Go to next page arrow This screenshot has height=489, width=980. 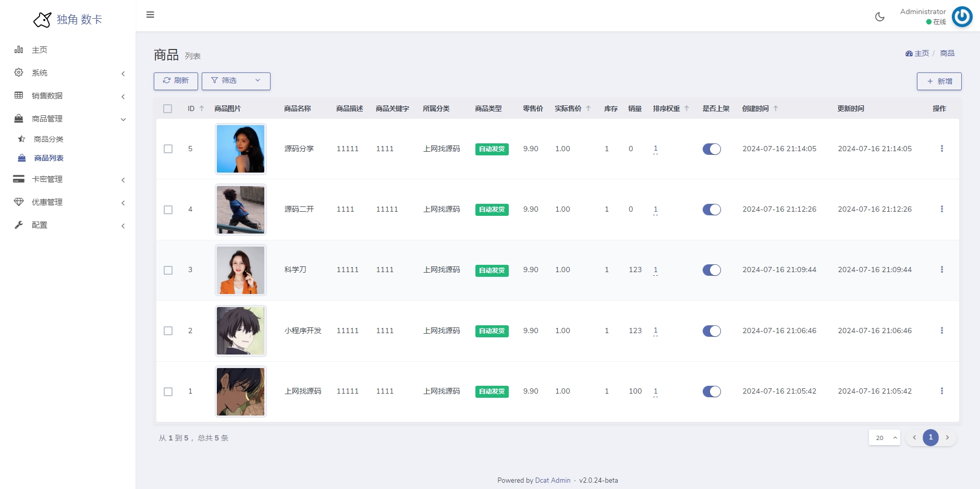(x=947, y=437)
